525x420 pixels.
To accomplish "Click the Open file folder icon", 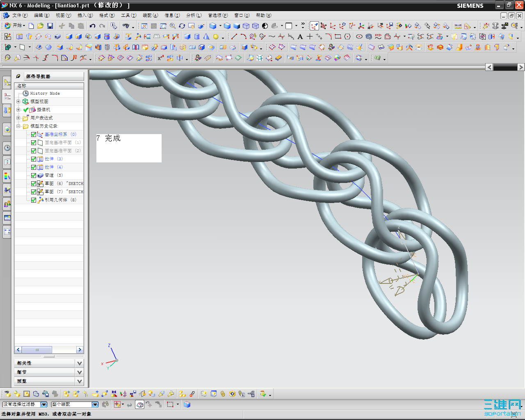I will (x=40, y=26).
